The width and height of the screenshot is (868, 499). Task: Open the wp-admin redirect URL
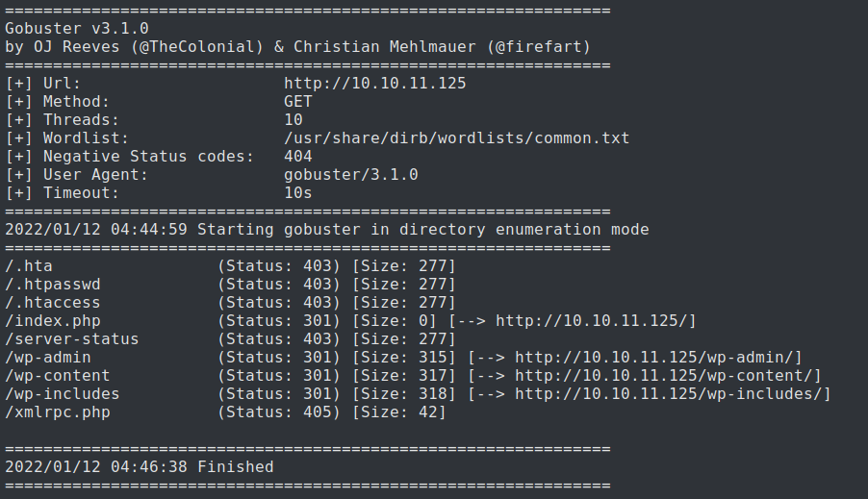[658, 357]
